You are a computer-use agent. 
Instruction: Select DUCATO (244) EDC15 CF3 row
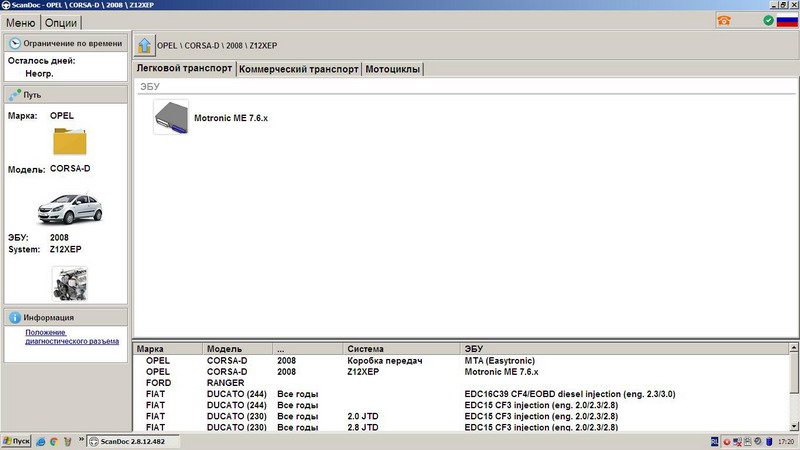461,405
